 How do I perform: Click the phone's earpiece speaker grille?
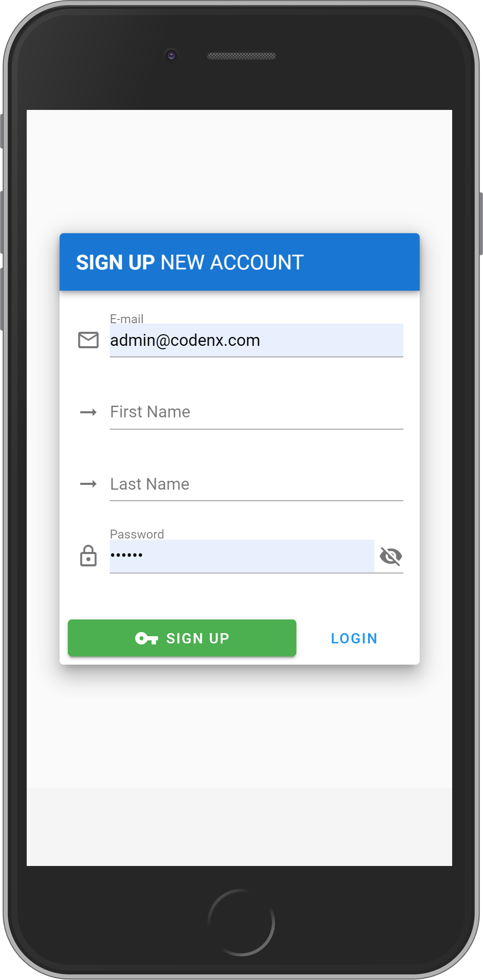coord(241,56)
